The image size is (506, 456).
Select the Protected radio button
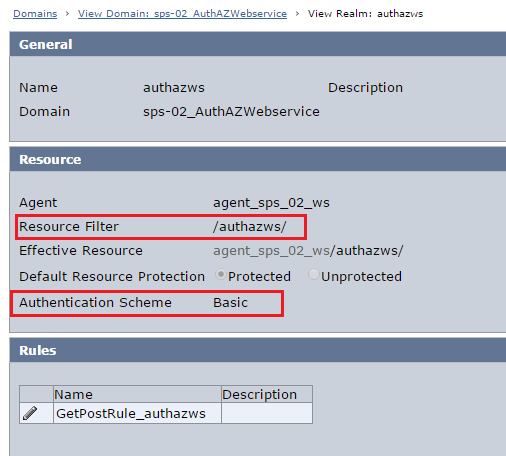coord(220,275)
